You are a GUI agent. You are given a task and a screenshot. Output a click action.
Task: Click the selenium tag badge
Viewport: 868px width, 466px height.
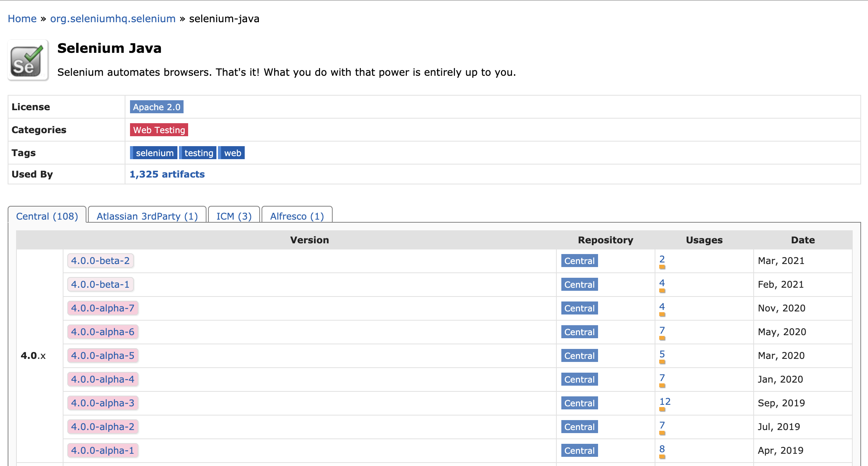point(154,153)
